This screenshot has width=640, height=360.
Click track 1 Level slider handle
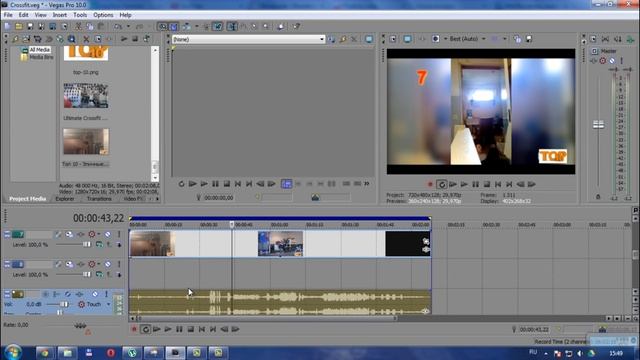pos(87,244)
